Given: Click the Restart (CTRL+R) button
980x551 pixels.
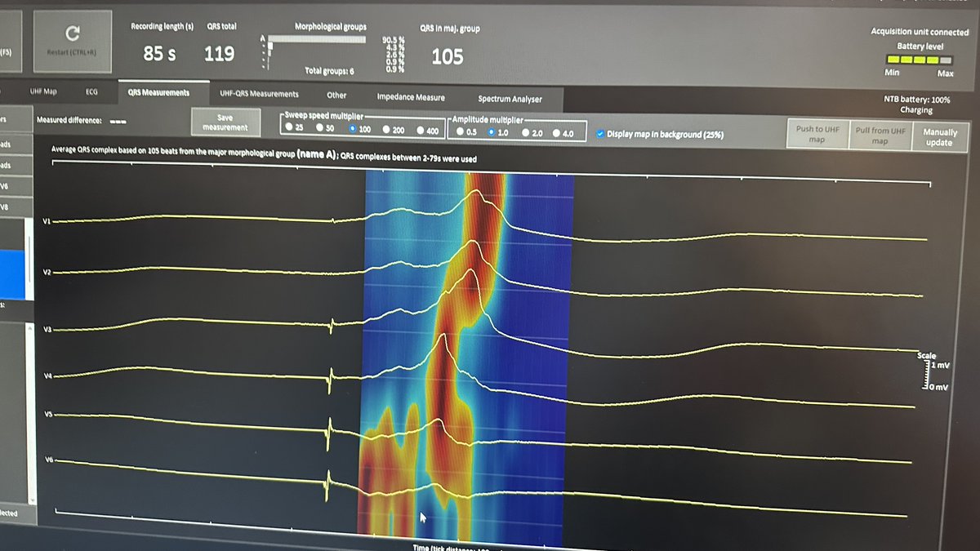Looking at the screenshot, I should pos(72,41).
